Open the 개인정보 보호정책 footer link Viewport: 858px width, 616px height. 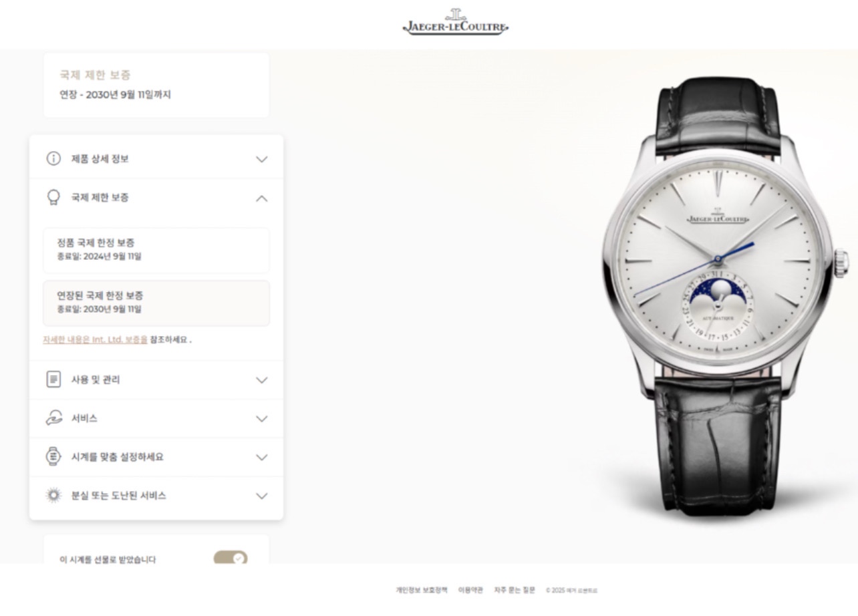pos(422,590)
